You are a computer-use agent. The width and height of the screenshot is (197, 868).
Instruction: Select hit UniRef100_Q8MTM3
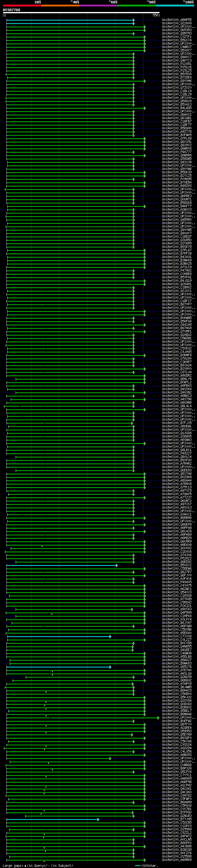click(x=177, y=33)
